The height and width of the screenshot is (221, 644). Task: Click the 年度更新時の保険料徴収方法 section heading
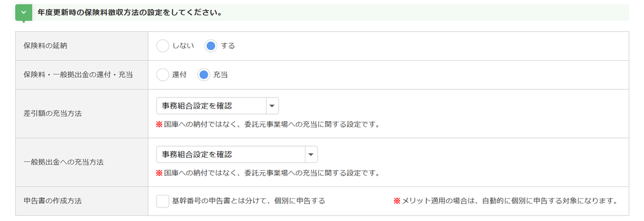(x=130, y=13)
